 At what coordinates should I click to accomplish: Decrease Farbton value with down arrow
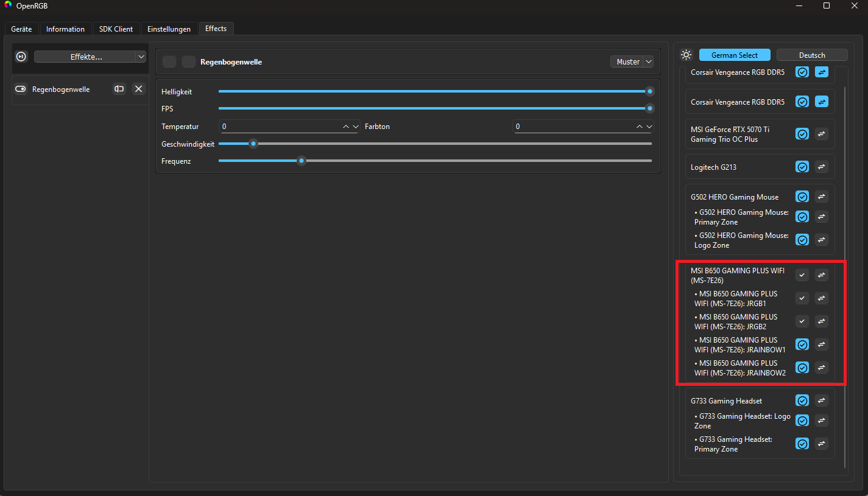(x=649, y=127)
